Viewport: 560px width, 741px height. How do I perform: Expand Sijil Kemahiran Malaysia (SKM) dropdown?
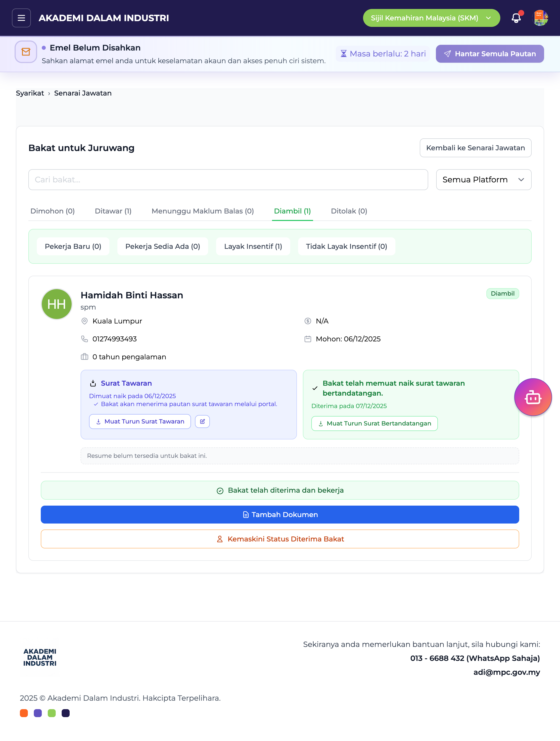pos(431,18)
